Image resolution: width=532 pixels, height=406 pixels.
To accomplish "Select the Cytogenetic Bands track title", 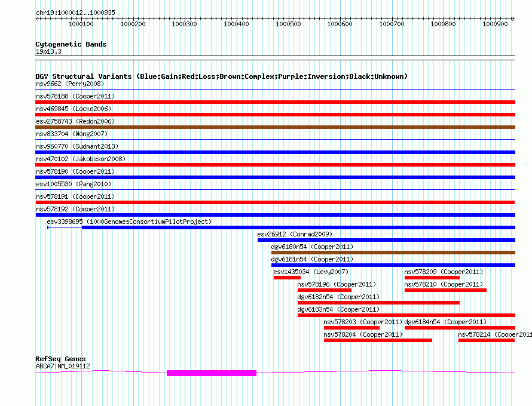I will click(71, 44).
